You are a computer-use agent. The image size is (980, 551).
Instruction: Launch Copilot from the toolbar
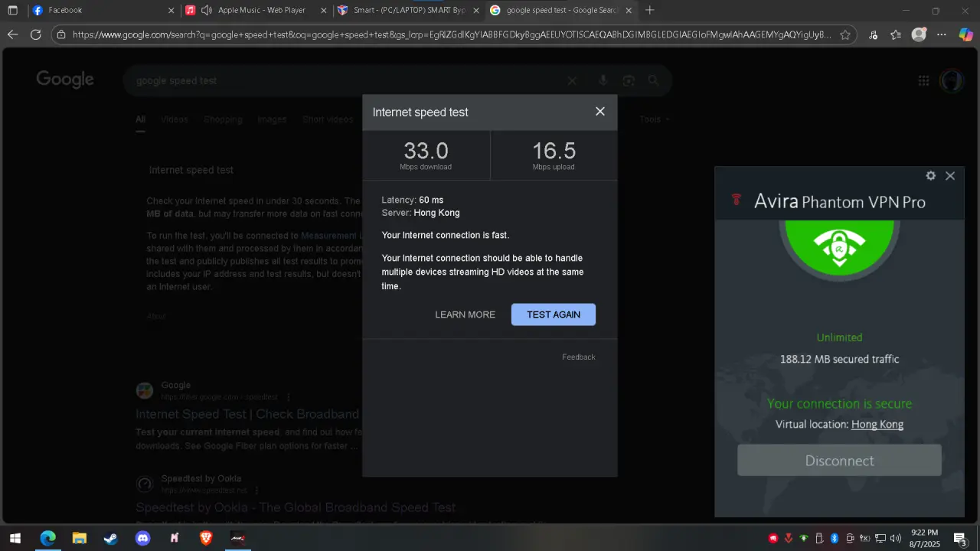tap(966, 34)
